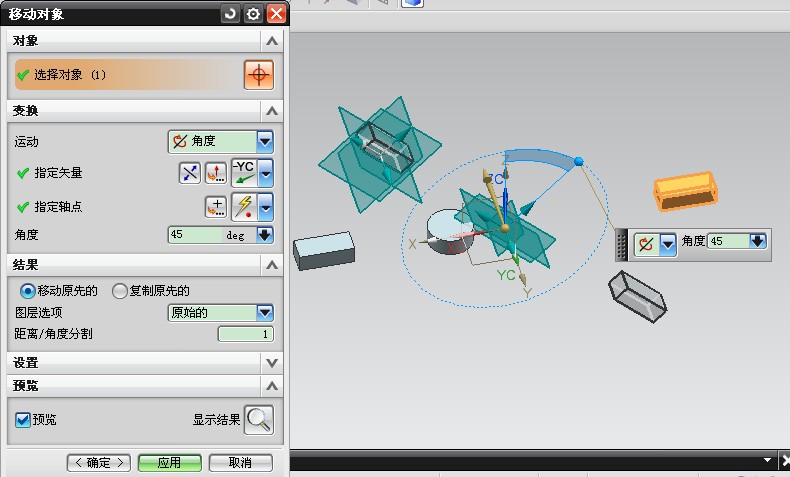Open the point type dropdown arrow
Image resolution: width=790 pixels, height=477 pixels.
pos(266,207)
